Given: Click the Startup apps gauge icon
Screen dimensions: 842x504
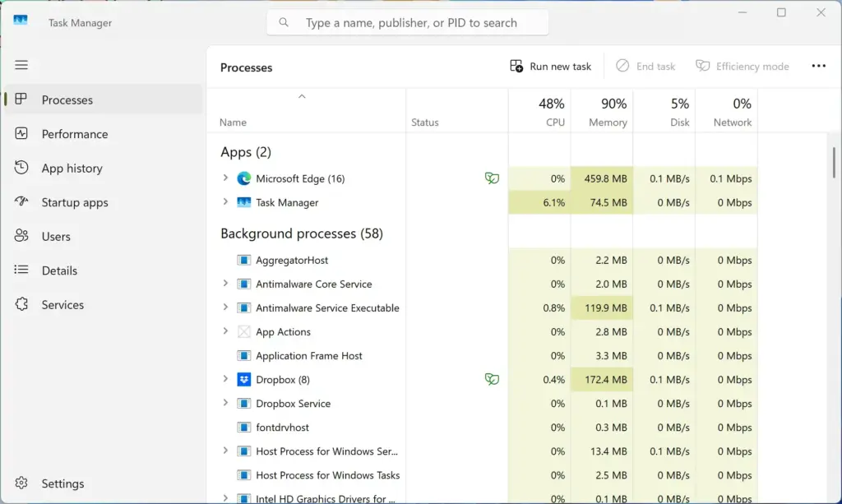Looking at the screenshot, I should pyautogui.click(x=21, y=201).
